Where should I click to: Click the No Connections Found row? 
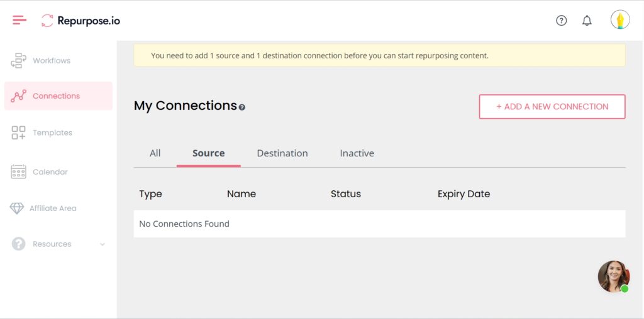pyautogui.click(x=379, y=224)
